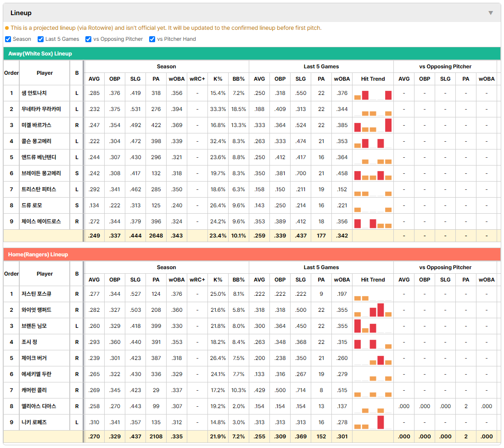Disable vs Opposing Pitcher checkbox

(x=88, y=39)
